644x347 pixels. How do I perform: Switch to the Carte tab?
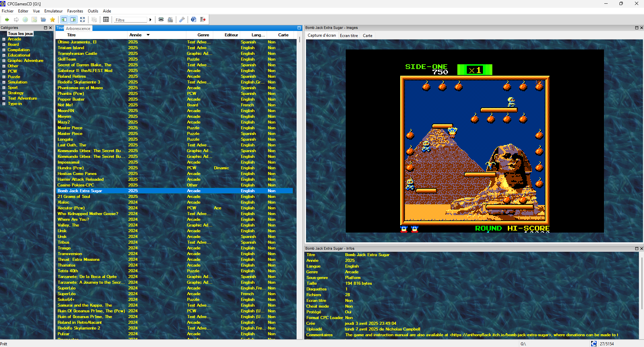[368, 35]
